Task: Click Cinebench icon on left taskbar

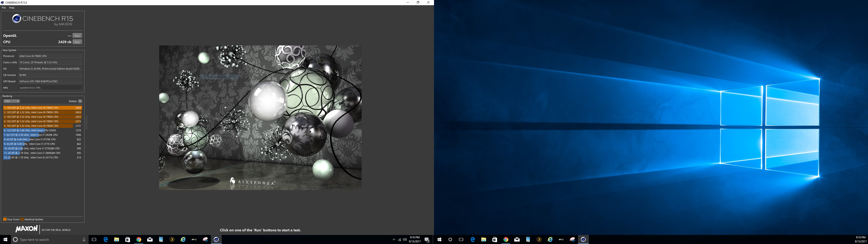Action: click(x=216, y=240)
